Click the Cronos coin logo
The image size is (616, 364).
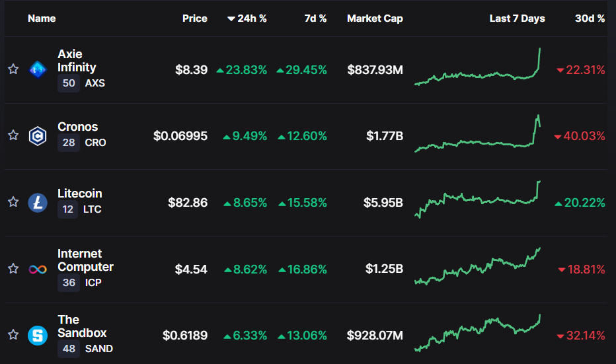click(38, 136)
